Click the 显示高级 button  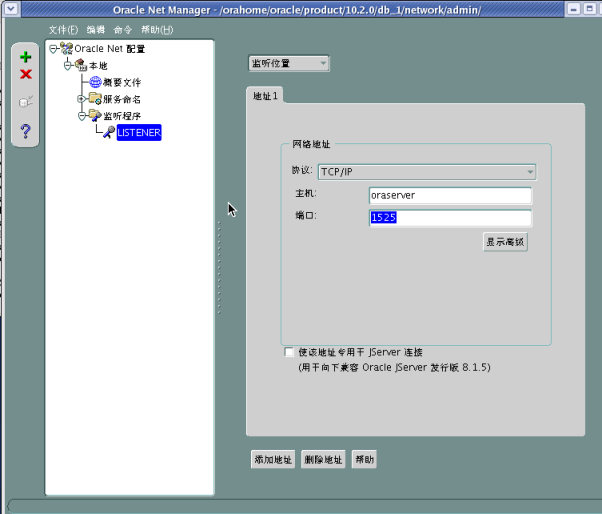click(x=505, y=242)
